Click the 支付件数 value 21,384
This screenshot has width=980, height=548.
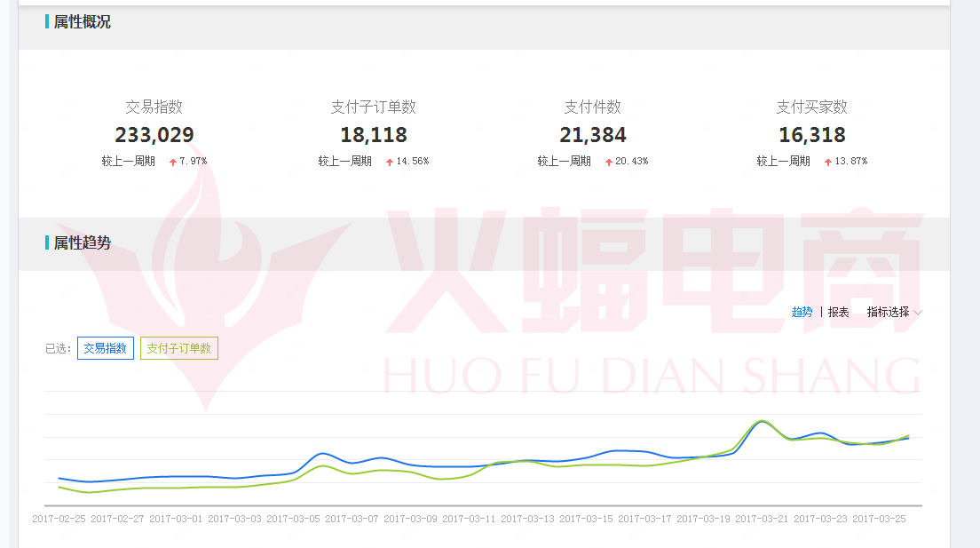tap(593, 135)
